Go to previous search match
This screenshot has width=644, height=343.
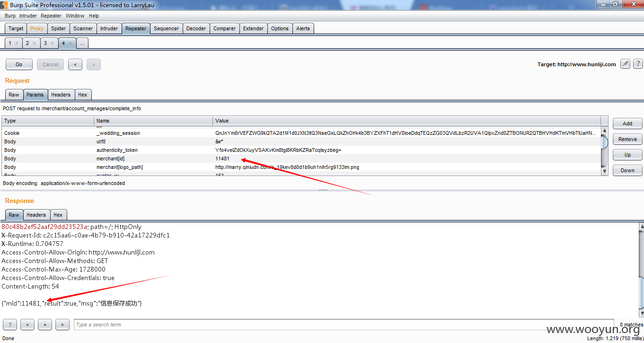click(27, 325)
